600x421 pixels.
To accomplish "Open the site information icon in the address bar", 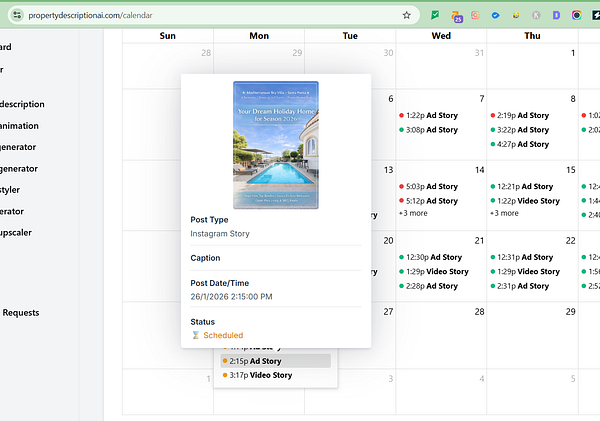I will (x=17, y=15).
